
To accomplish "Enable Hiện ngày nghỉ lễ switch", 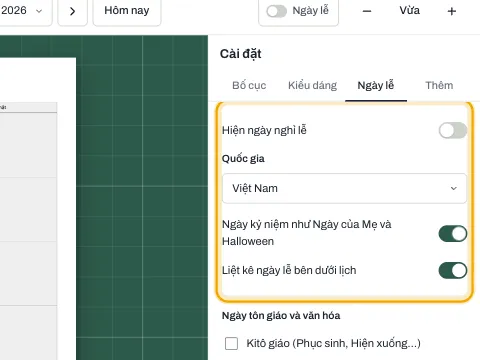I will 453,130.
